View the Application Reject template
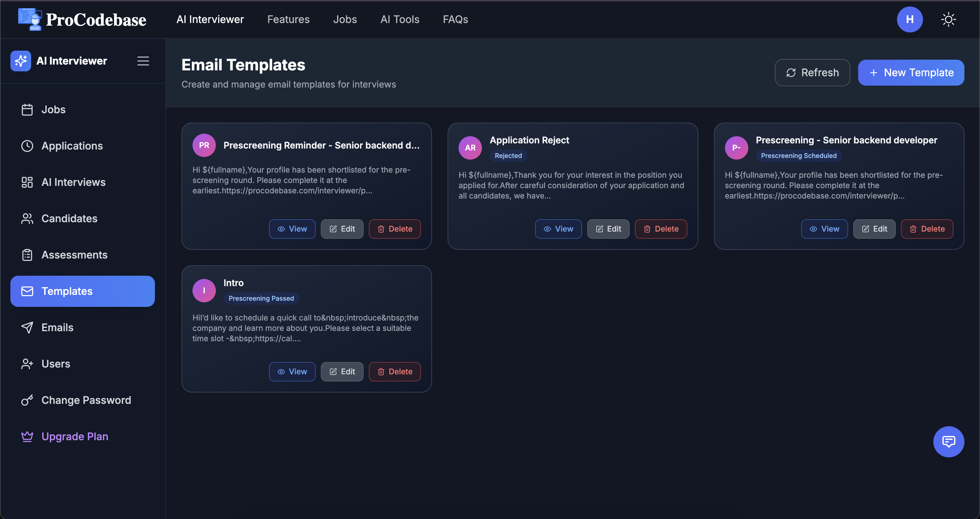This screenshot has height=519, width=980. (x=558, y=229)
